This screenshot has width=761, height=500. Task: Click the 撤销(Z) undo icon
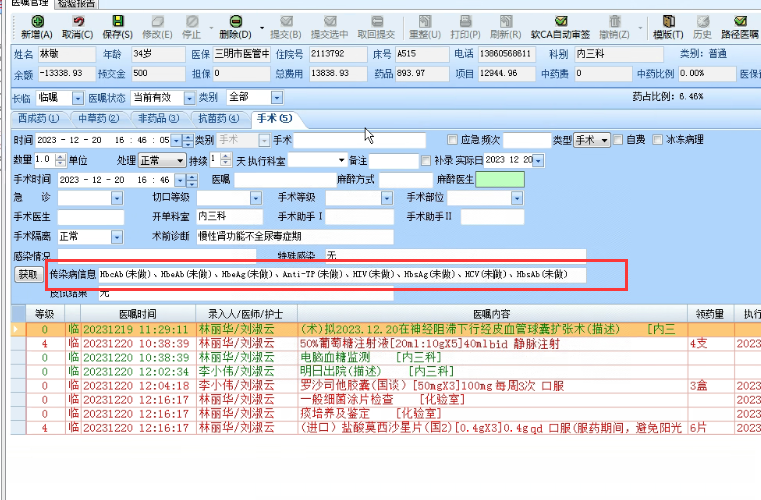point(615,21)
